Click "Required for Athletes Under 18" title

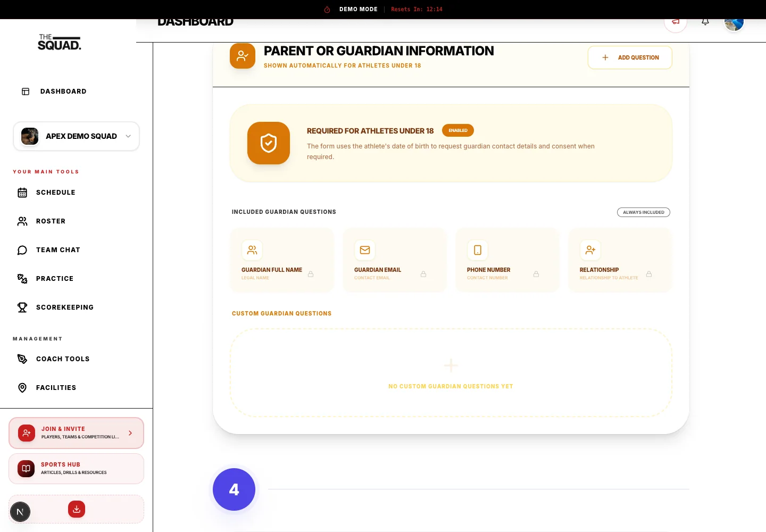(370, 131)
